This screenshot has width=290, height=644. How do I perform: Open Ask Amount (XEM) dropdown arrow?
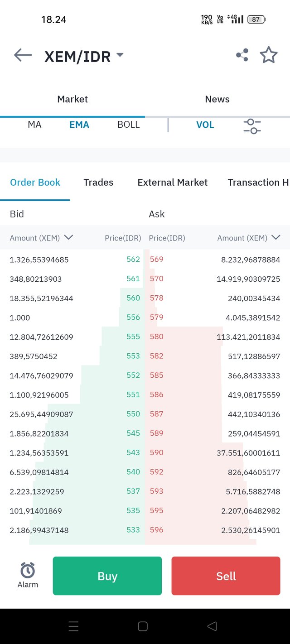click(x=276, y=237)
